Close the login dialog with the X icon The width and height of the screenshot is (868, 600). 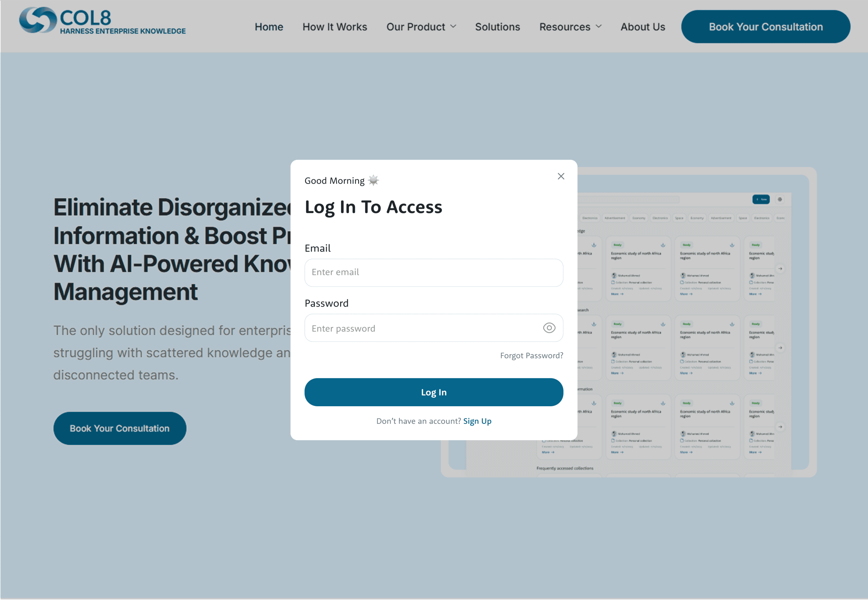click(x=560, y=176)
